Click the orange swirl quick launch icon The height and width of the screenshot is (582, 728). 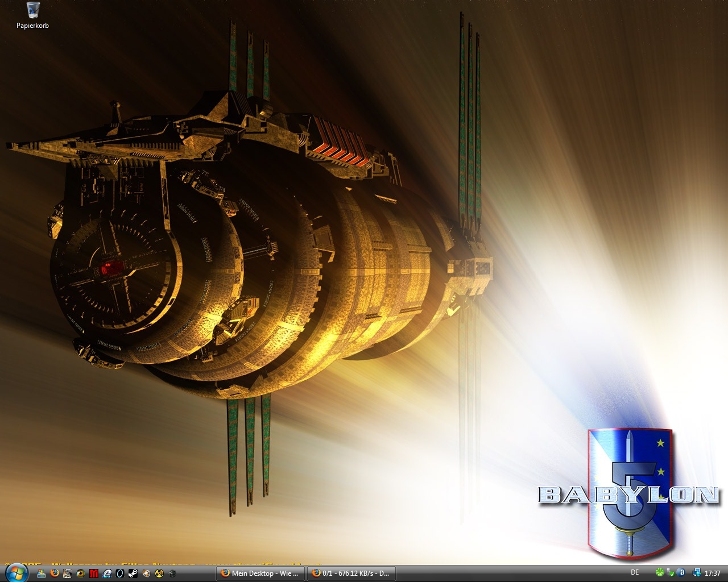(146, 573)
